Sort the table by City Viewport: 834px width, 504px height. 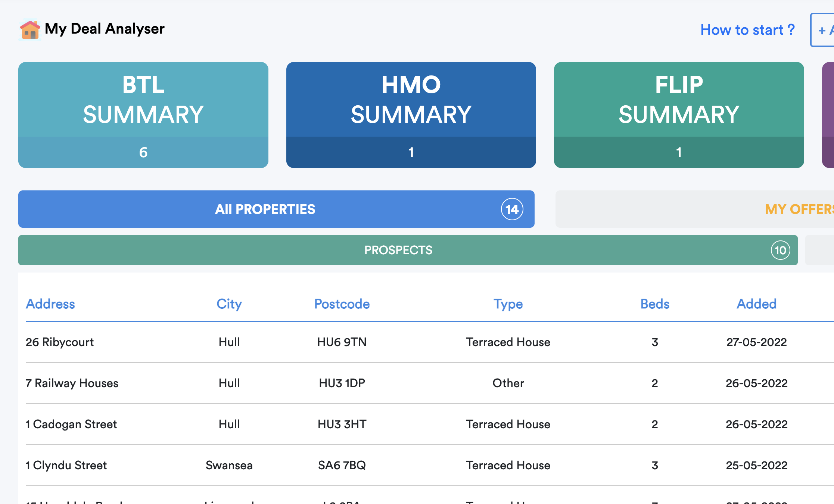(229, 304)
